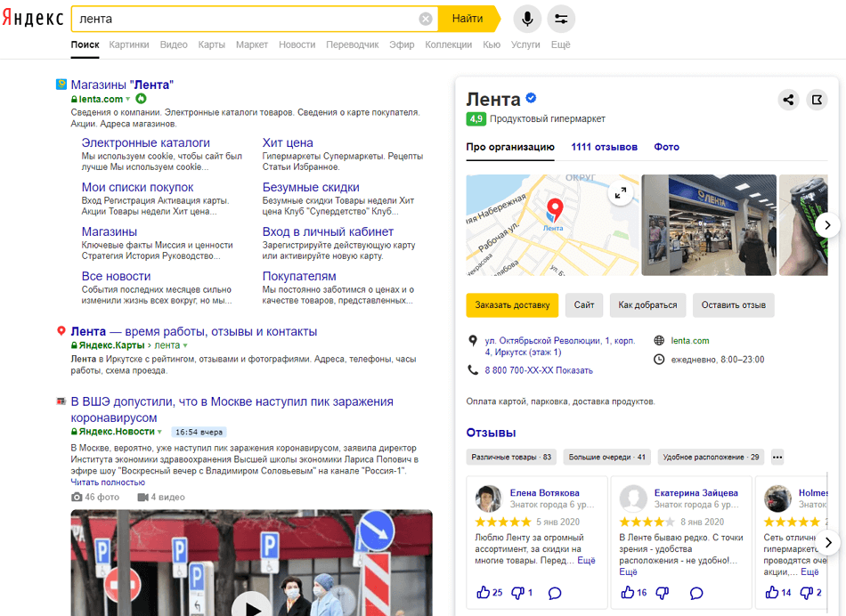This screenshot has height=616, width=846.
Task: Clear the search field text
Action: point(426,19)
